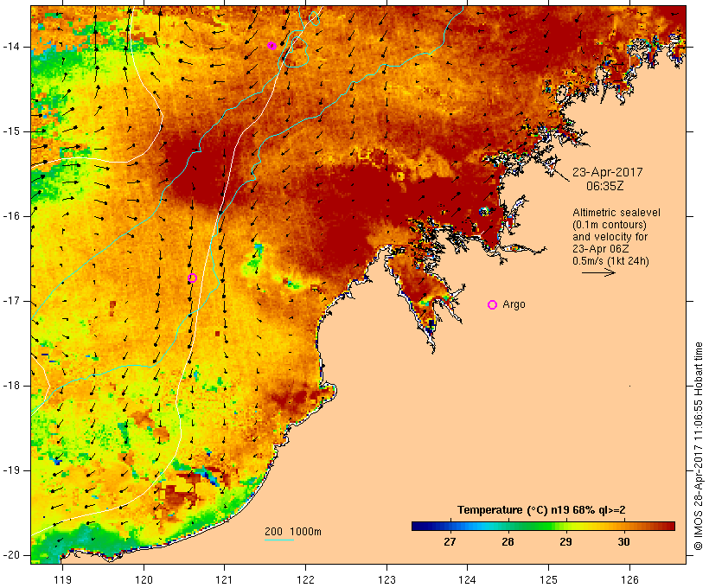The width and height of the screenshot is (709, 588).
Task: Click the filled magenta Argo marker near -14
Action: [x=271, y=46]
